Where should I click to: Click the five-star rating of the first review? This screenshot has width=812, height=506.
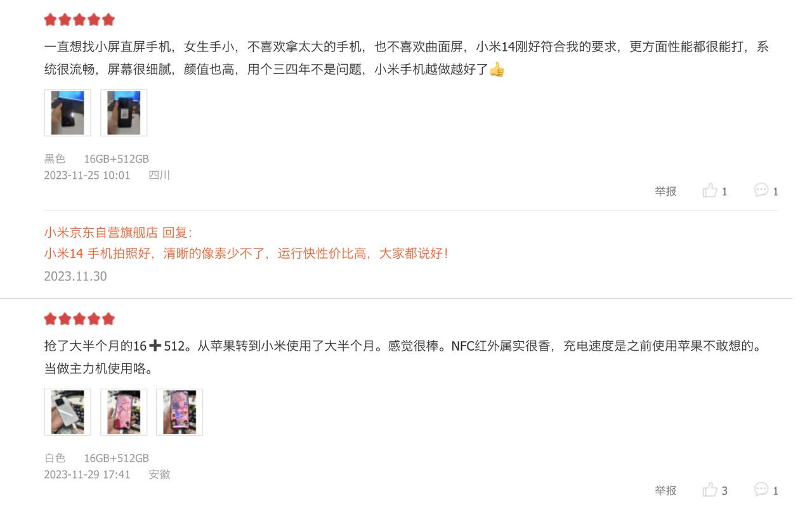pos(79,20)
